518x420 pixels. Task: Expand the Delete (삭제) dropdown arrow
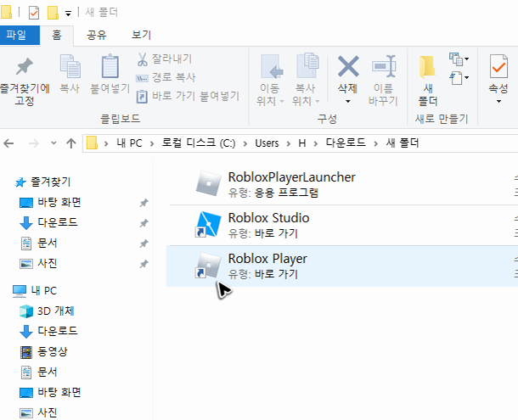click(x=348, y=101)
